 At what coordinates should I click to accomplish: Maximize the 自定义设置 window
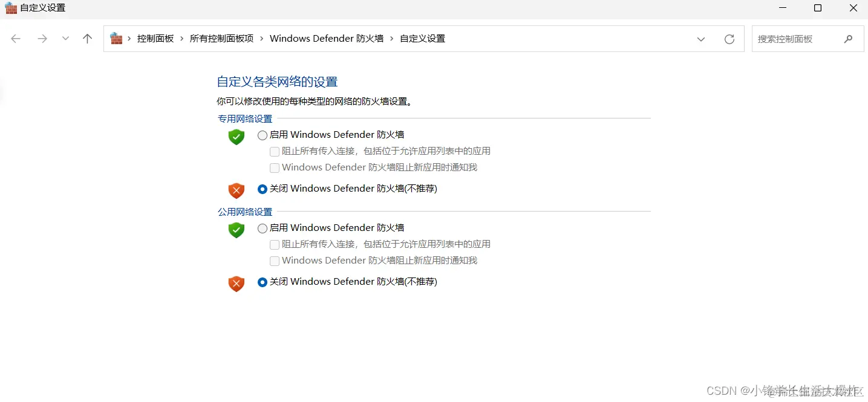point(818,8)
